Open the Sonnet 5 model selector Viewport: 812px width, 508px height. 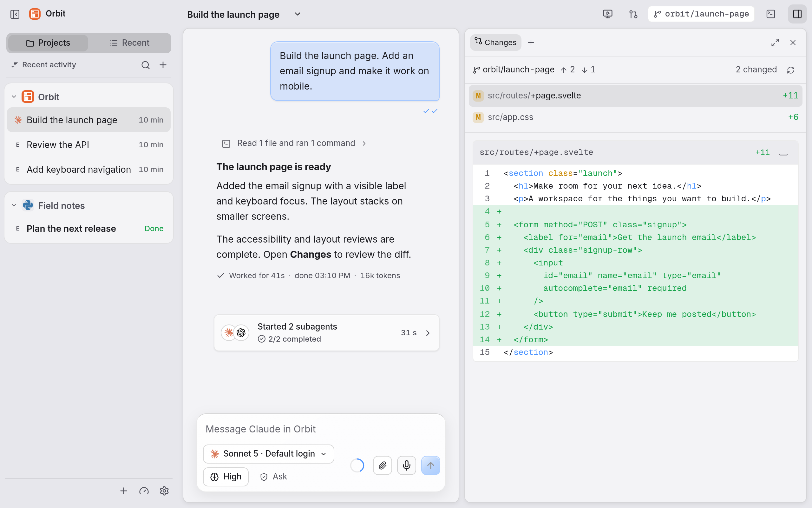click(x=268, y=454)
